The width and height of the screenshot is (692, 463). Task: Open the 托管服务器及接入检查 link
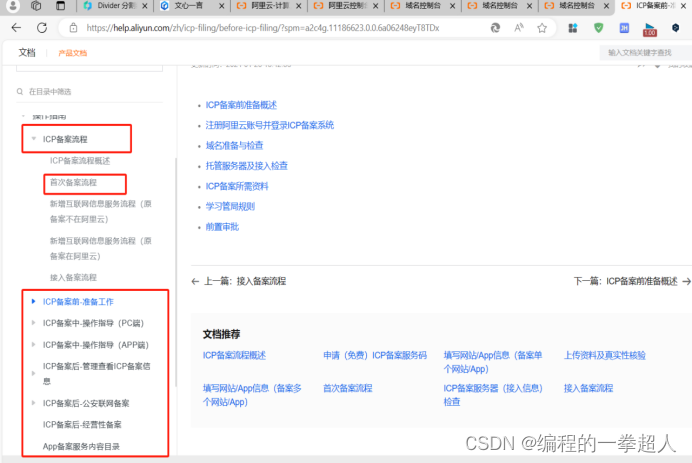point(247,166)
